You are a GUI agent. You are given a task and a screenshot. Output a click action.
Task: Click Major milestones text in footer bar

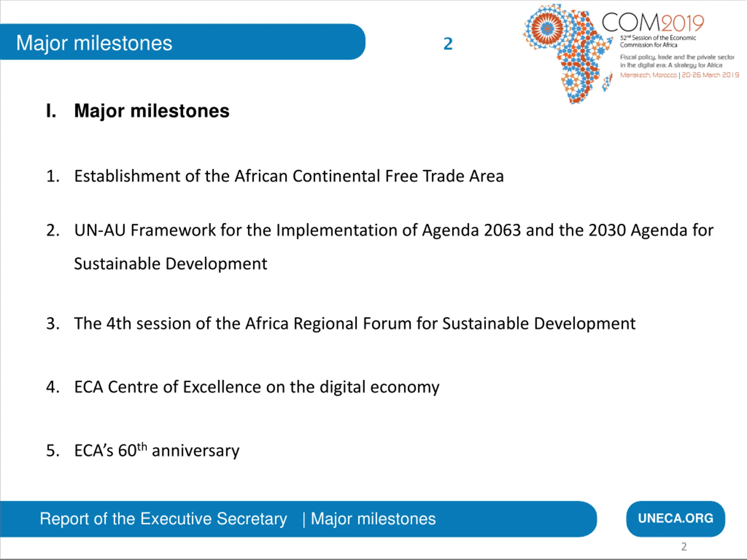coord(373,519)
